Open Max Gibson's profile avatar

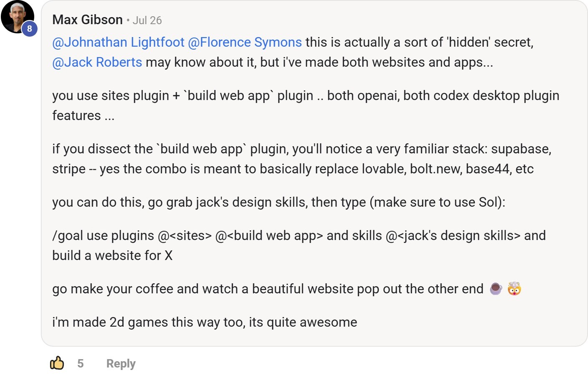17,17
